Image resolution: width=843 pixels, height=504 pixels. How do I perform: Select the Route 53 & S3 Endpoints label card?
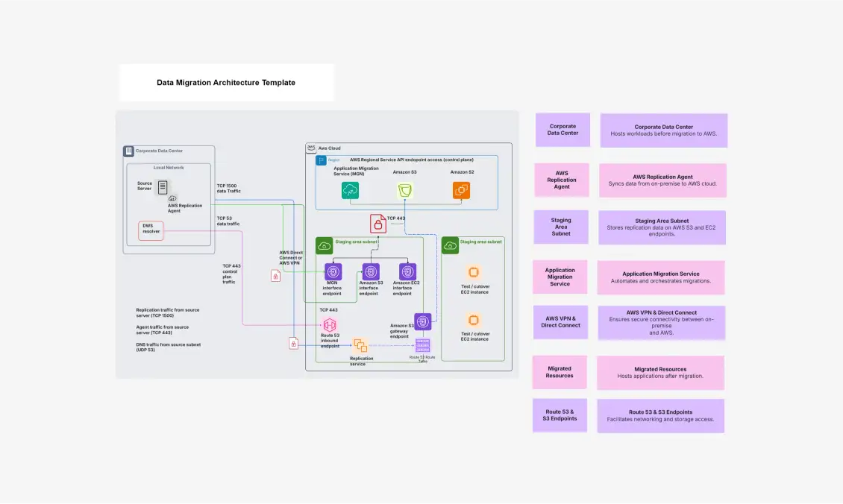[x=560, y=415]
